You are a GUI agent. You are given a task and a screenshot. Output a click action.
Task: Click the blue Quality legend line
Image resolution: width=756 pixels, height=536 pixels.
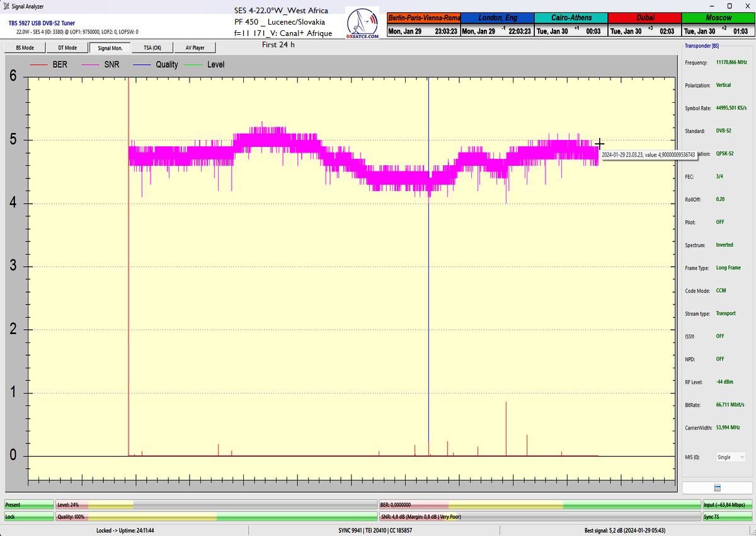coord(142,65)
